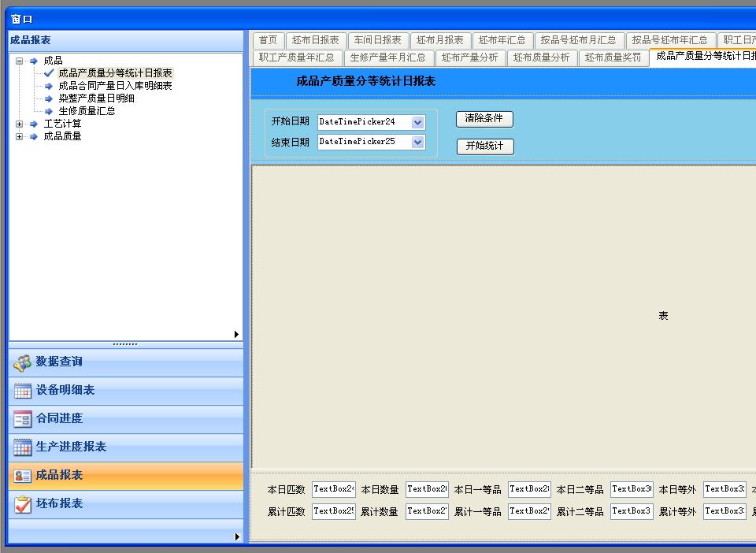Click the 成品质量 tree label
The height and width of the screenshot is (553, 756).
point(63,136)
